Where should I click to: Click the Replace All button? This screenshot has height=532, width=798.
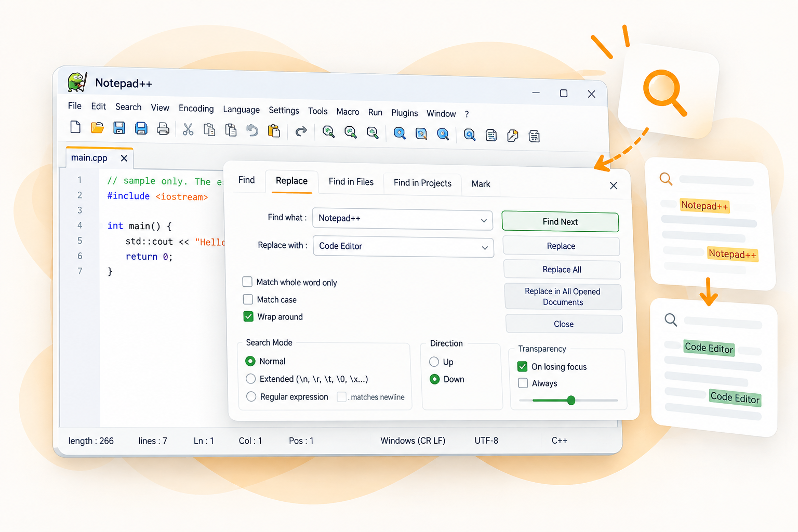pyautogui.click(x=562, y=270)
